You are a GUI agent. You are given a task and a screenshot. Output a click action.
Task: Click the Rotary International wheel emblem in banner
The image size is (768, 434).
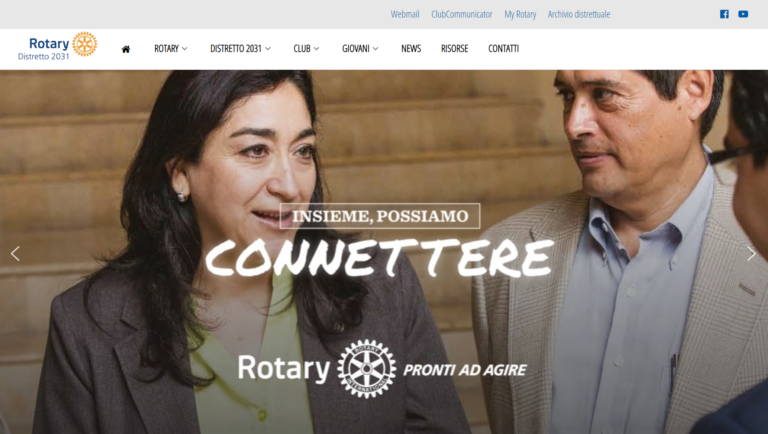pos(366,368)
